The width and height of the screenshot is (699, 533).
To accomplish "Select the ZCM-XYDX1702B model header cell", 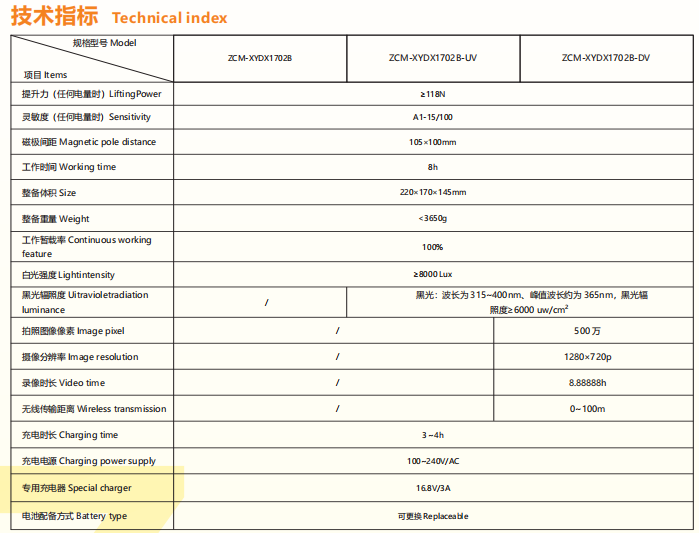I will 259,58.
